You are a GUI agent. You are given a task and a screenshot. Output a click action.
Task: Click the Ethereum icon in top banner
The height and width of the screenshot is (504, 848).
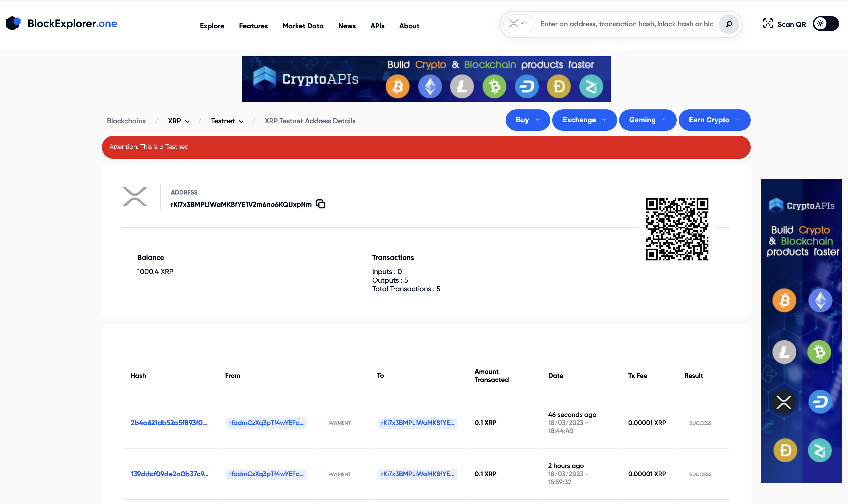430,87
